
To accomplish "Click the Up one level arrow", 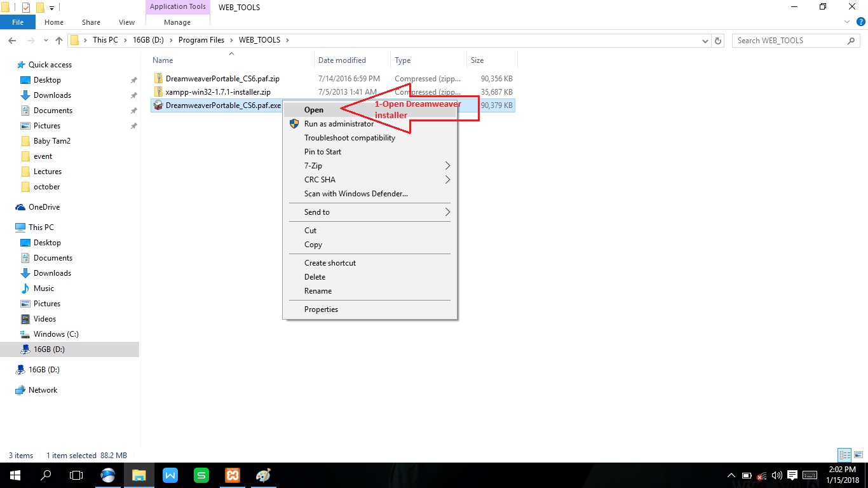I will (59, 40).
